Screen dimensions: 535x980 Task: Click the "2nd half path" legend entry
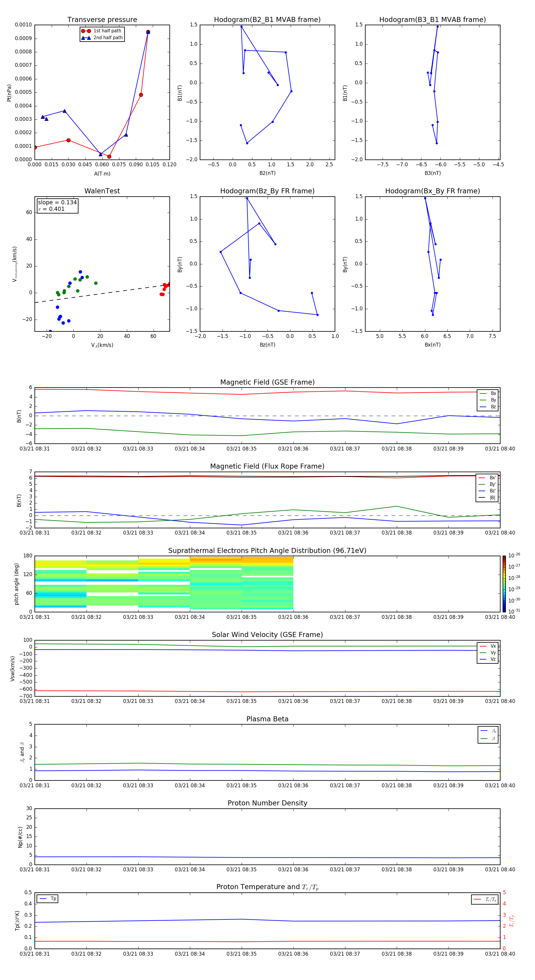point(102,38)
